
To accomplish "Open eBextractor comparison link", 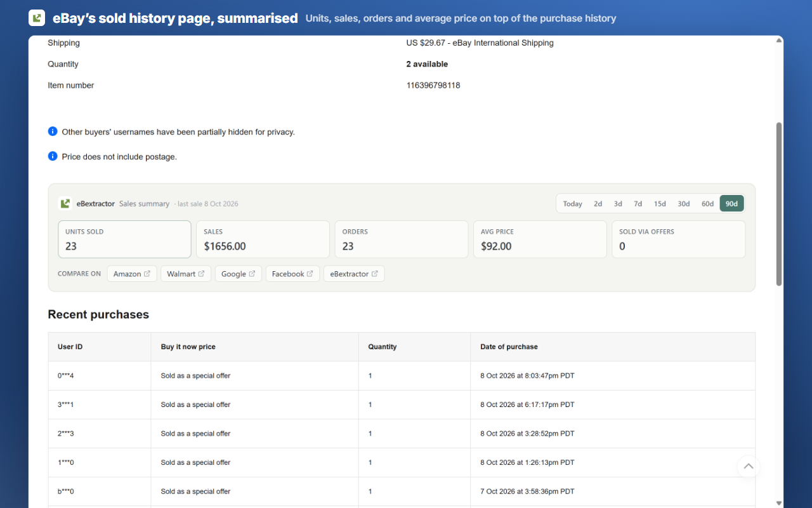I will (354, 274).
